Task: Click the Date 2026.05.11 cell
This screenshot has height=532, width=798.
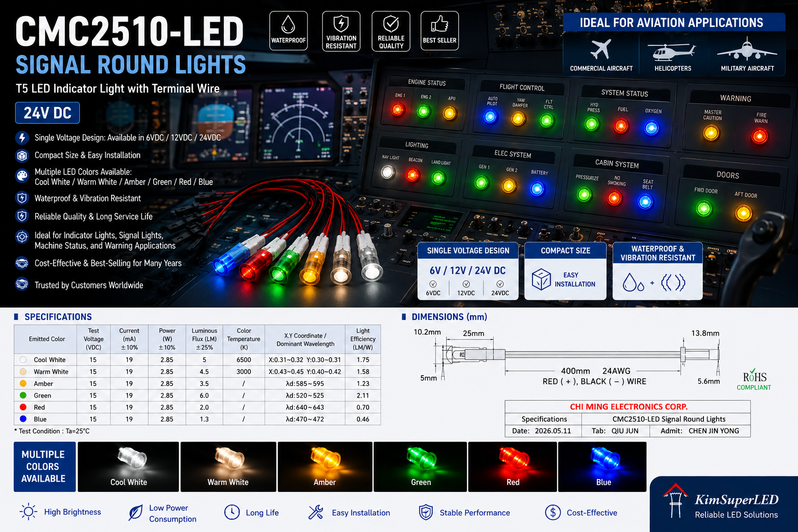Action: [543, 431]
